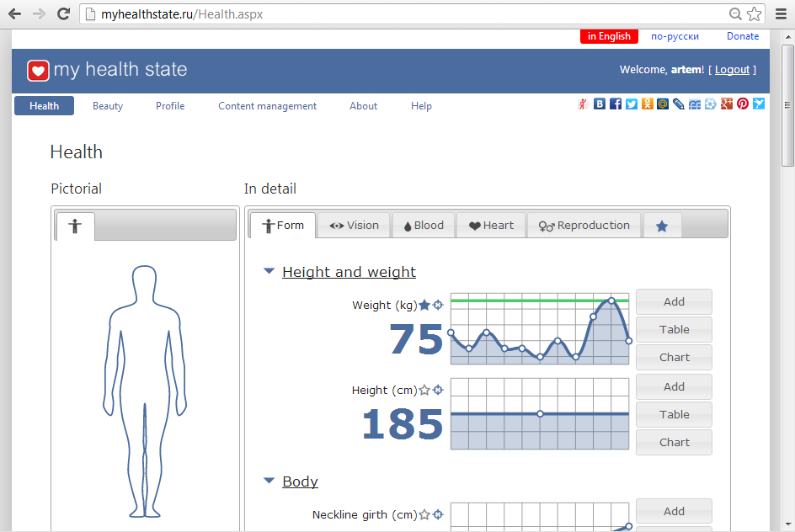Viewport: 795px width, 532px height.
Task: Click the Pinterest share icon
Action: (x=743, y=104)
